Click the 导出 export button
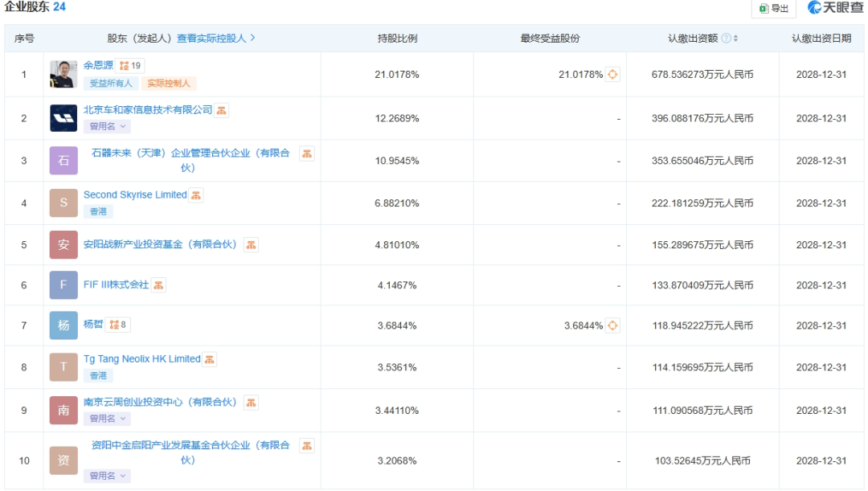This screenshot has height=491, width=868. (x=774, y=8)
